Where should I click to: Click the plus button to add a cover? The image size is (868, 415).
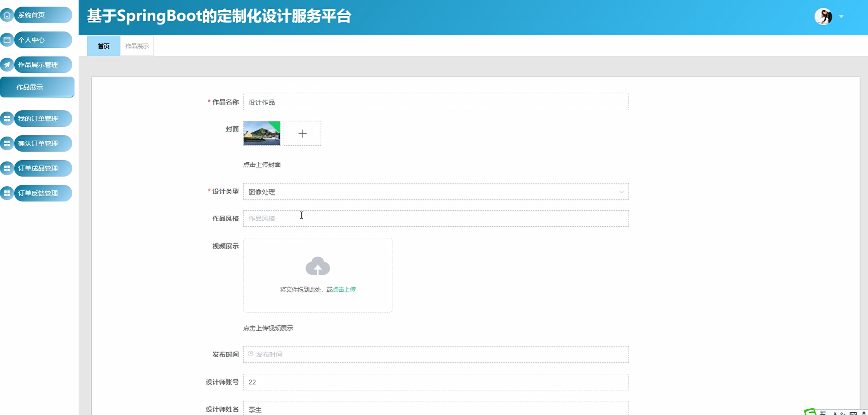click(x=302, y=133)
